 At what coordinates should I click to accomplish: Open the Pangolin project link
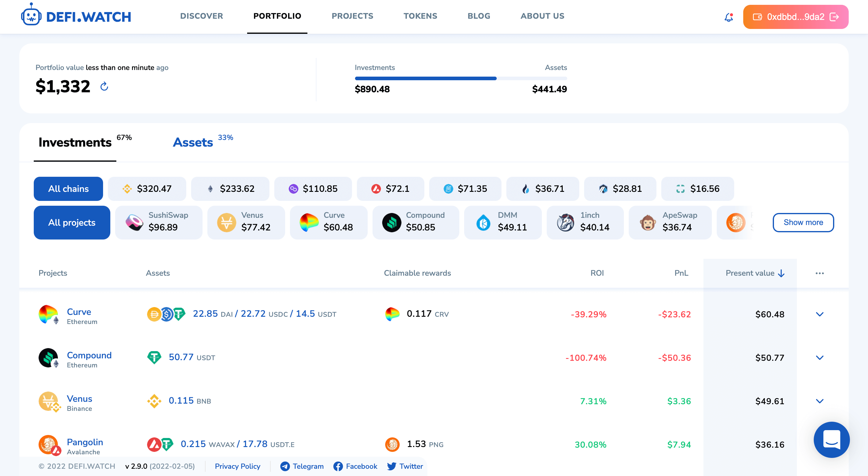pyautogui.click(x=85, y=443)
